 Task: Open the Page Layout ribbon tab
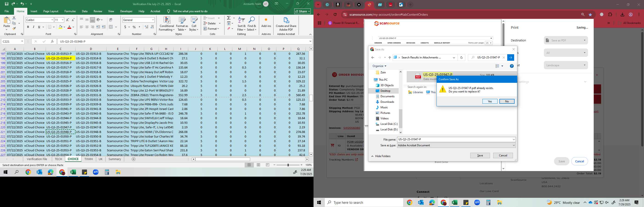(51, 11)
